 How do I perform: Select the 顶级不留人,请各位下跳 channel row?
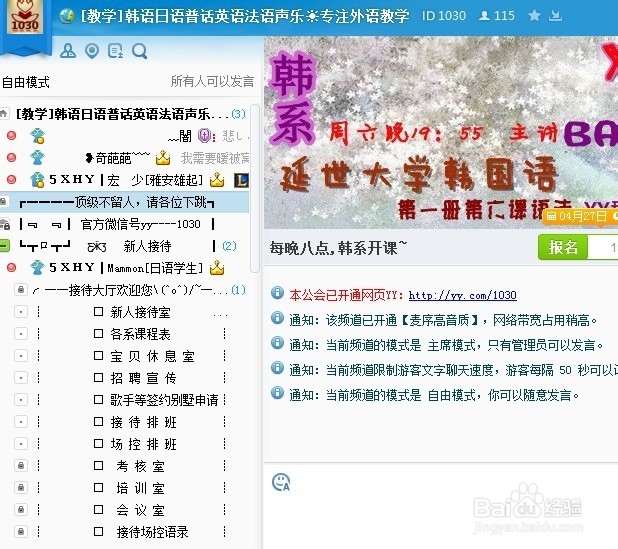pos(124,202)
